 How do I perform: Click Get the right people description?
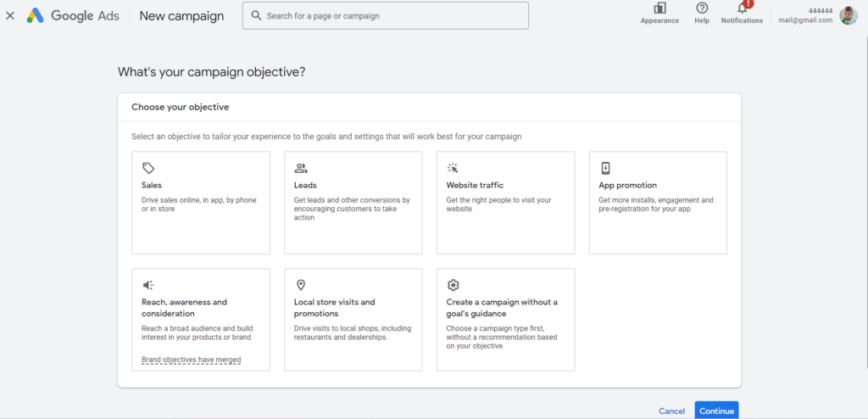(x=498, y=204)
